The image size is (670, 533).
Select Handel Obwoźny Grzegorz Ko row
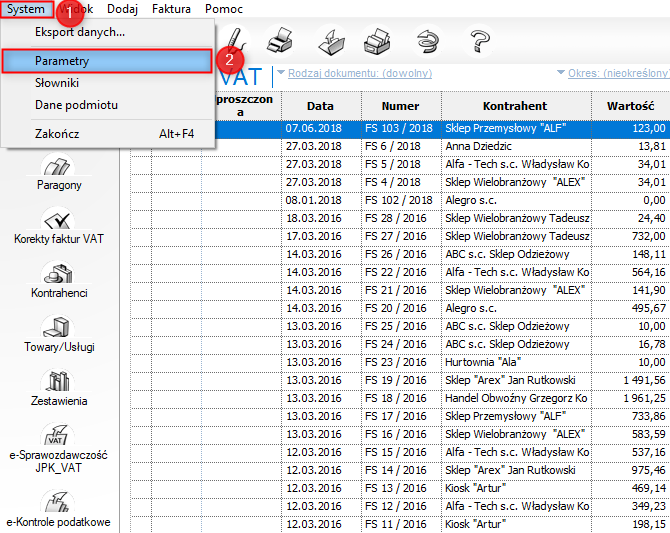[x=400, y=398]
